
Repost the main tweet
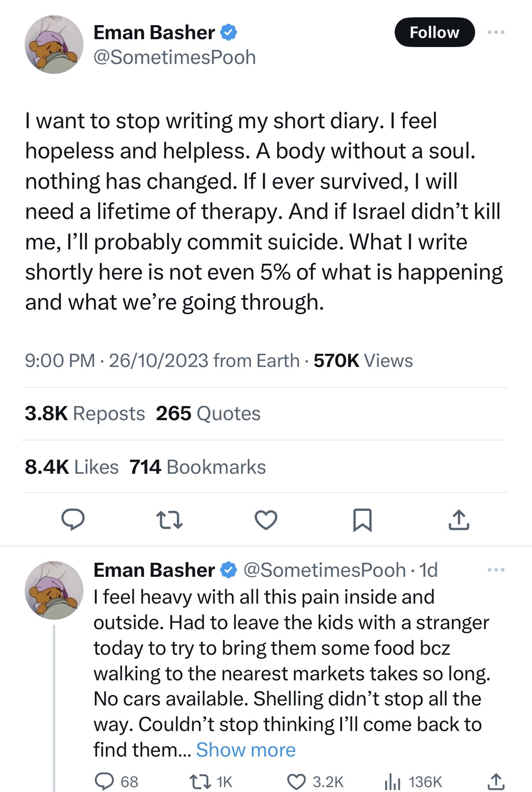coord(169,520)
